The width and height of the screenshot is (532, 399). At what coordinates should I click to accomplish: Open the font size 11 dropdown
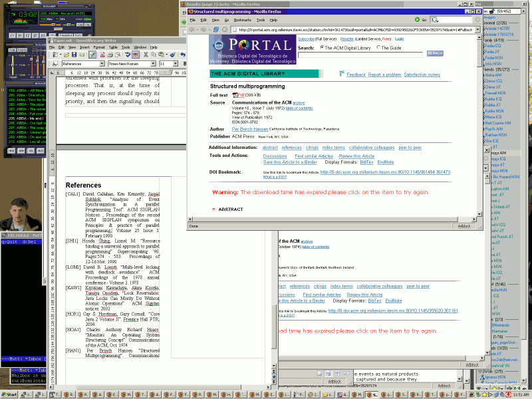[174, 63]
